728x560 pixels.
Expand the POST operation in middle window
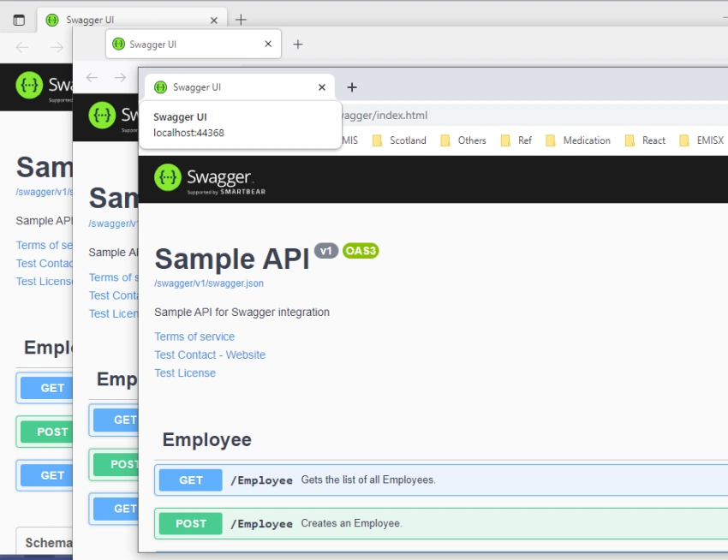point(114,464)
